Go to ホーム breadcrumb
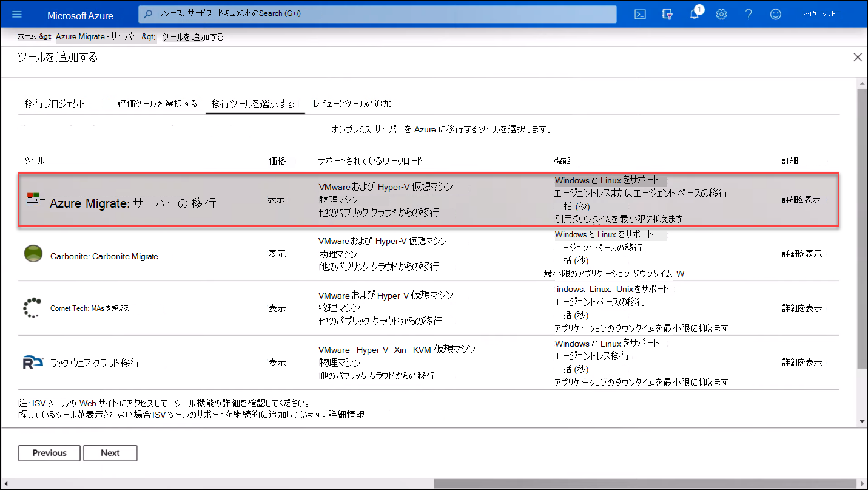The height and width of the screenshot is (490, 868). coord(27,37)
